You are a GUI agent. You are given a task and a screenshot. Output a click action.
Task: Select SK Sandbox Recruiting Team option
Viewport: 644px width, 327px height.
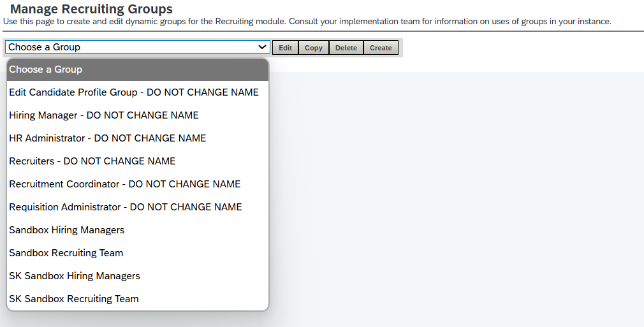click(x=138, y=299)
